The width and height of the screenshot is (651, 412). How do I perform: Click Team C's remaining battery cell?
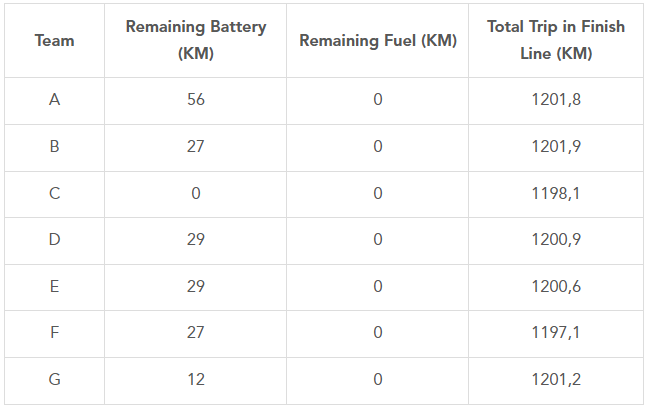(196, 193)
